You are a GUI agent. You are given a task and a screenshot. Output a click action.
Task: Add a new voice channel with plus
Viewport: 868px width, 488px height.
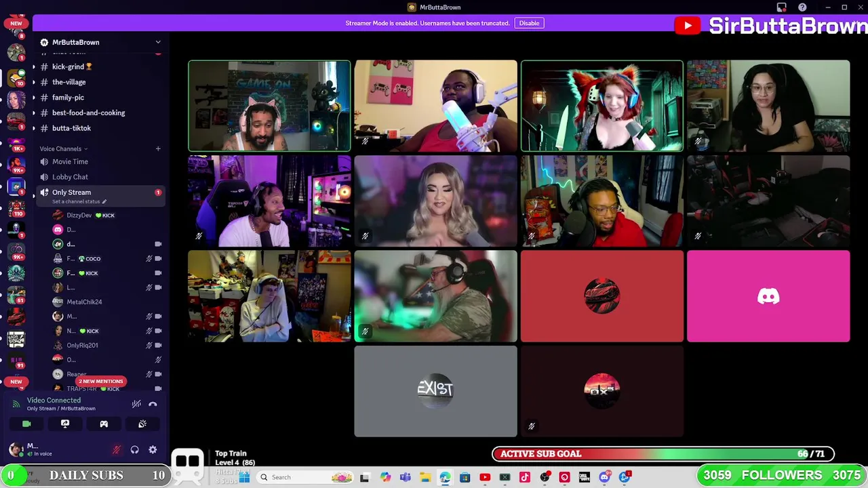(158, 148)
